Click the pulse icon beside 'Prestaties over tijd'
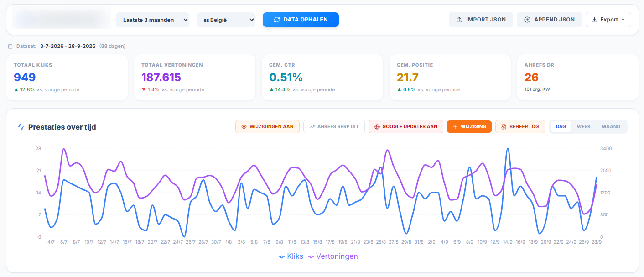 point(21,127)
